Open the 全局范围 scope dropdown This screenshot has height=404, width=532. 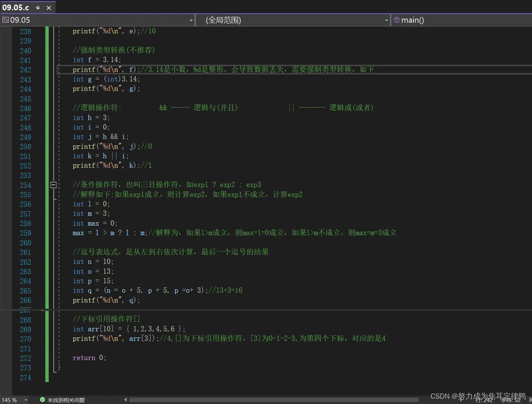(386, 20)
